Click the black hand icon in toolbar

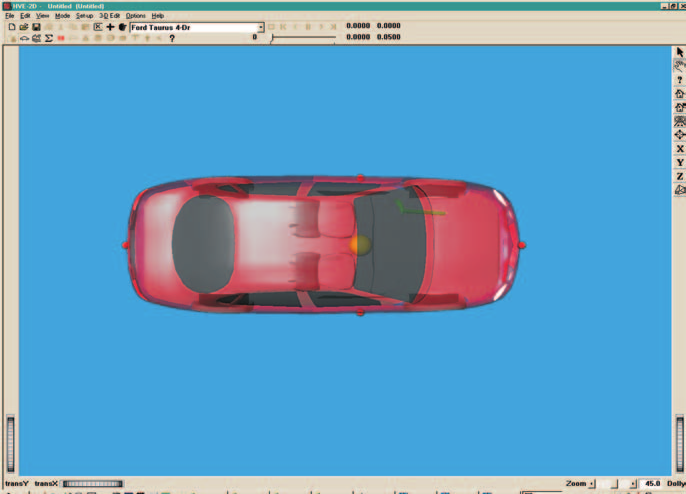pyautogui.click(x=122, y=27)
